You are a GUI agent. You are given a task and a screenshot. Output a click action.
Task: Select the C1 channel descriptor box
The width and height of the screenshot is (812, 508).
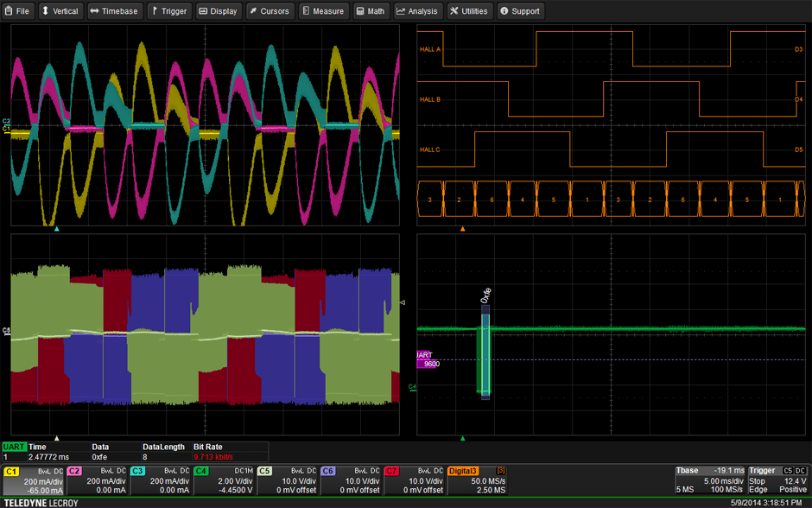pos(34,480)
